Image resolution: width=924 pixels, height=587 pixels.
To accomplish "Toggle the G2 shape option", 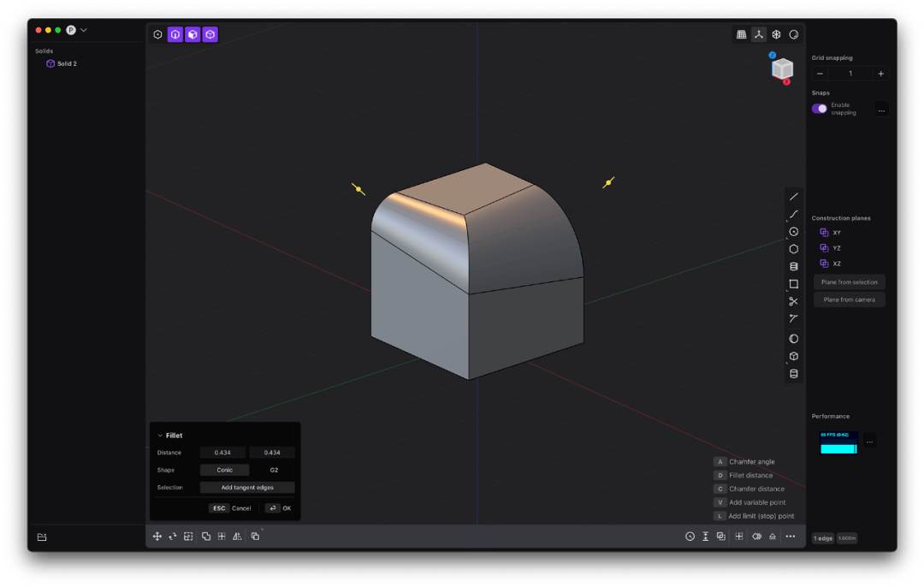I will click(x=273, y=470).
